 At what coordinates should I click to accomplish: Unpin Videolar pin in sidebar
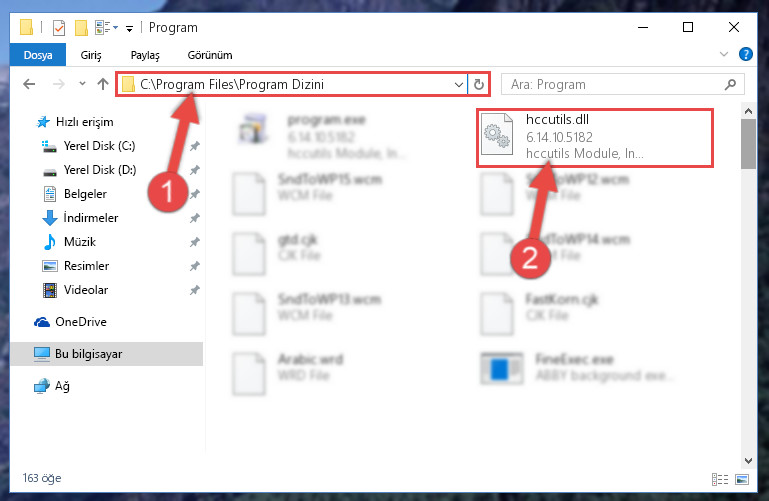[x=195, y=290]
